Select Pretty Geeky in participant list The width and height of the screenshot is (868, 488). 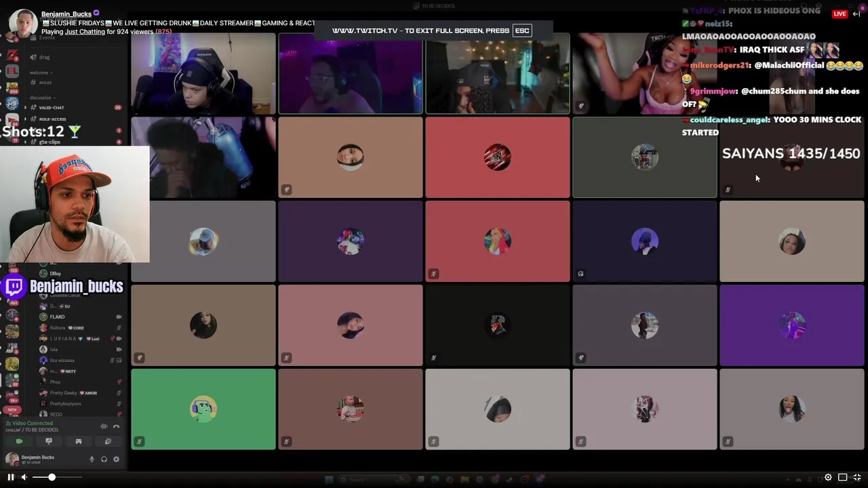[x=64, y=392]
